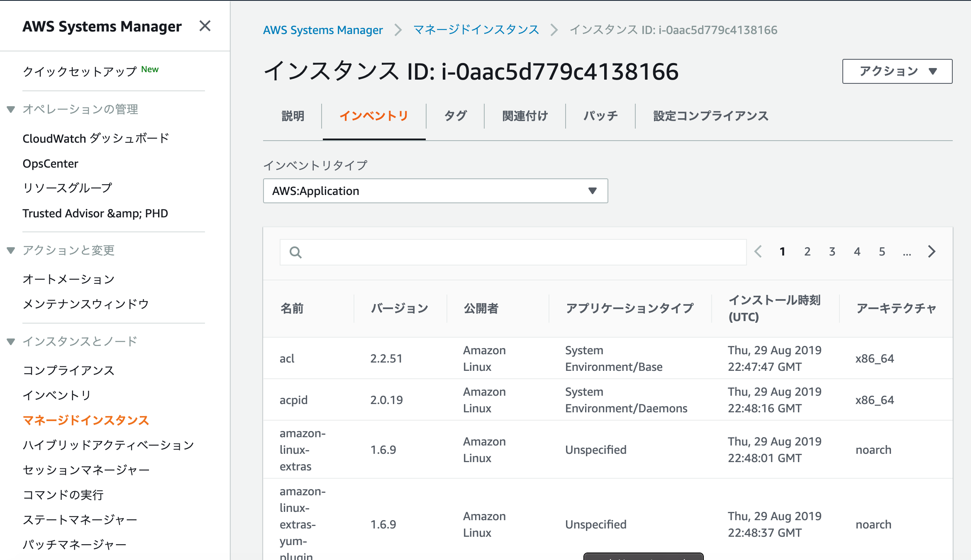The width and height of the screenshot is (971, 560).
Task: Go to page 5 in pagination
Action: 882,251
